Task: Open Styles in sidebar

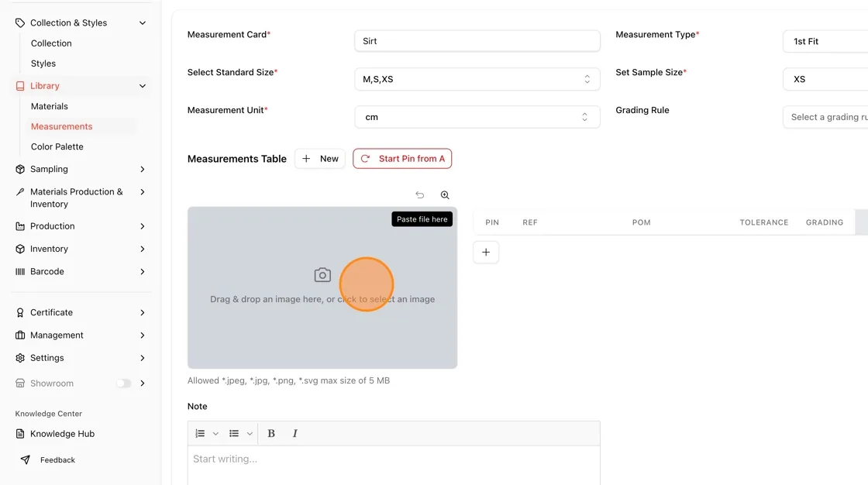Action: pyautogui.click(x=43, y=64)
